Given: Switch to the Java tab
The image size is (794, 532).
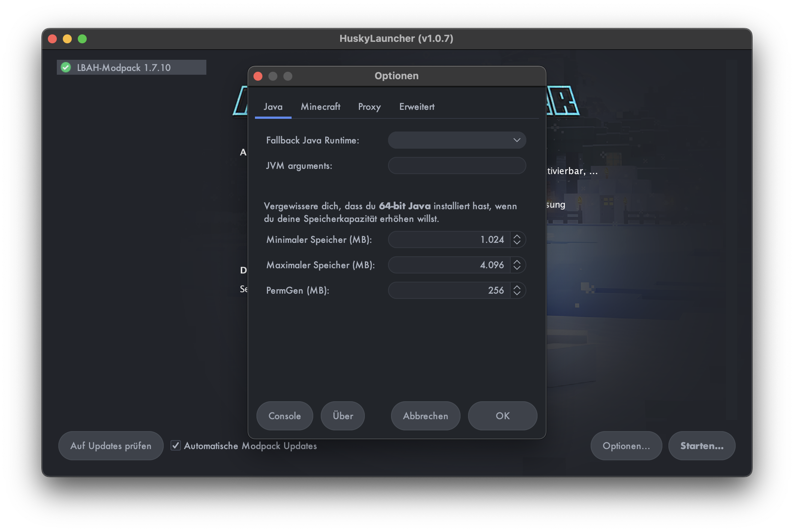Looking at the screenshot, I should [273, 107].
